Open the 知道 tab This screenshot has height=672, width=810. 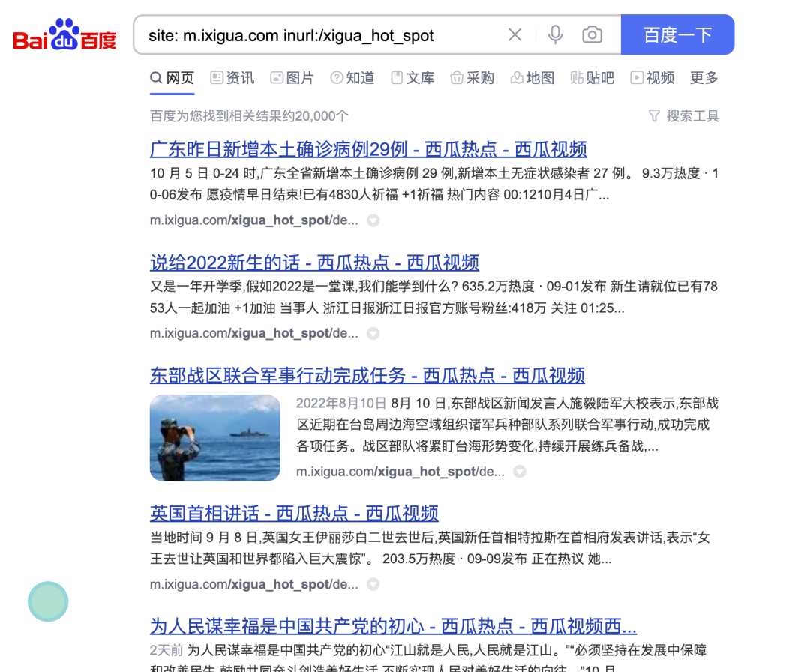[x=352, y=78]
